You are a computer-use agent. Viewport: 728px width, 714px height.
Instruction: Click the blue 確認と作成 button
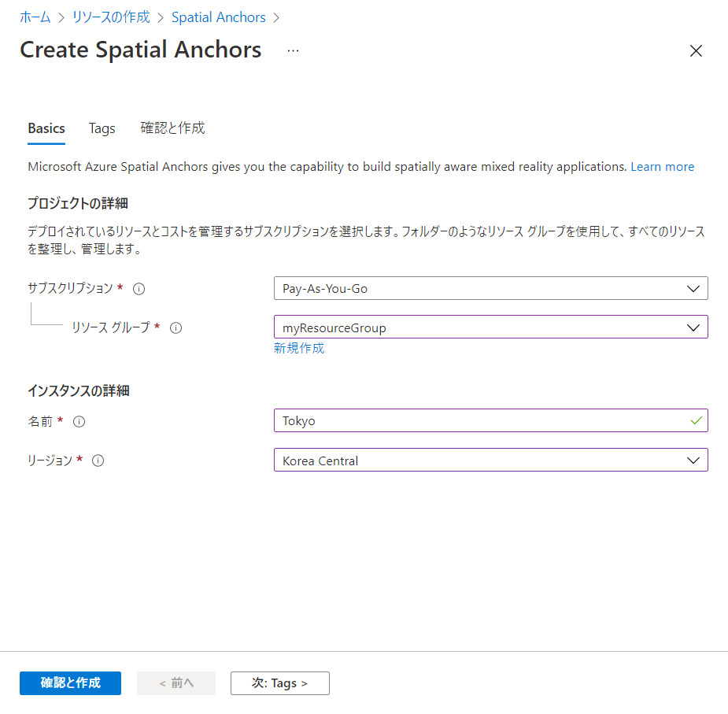point(71,683)
